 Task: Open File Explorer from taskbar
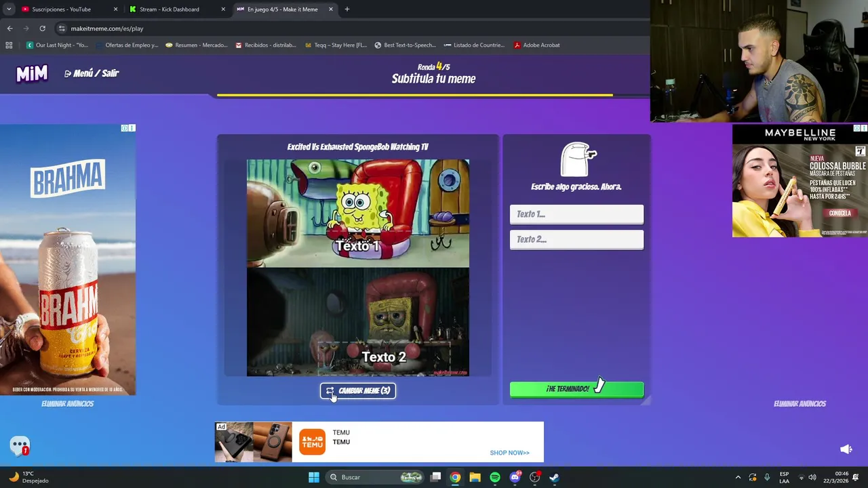(475, 477)
